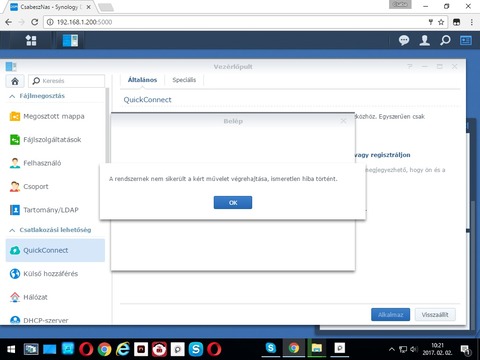Reload the page in Chrome
Viewport: 480px width, 360px height.
(34, 22)
